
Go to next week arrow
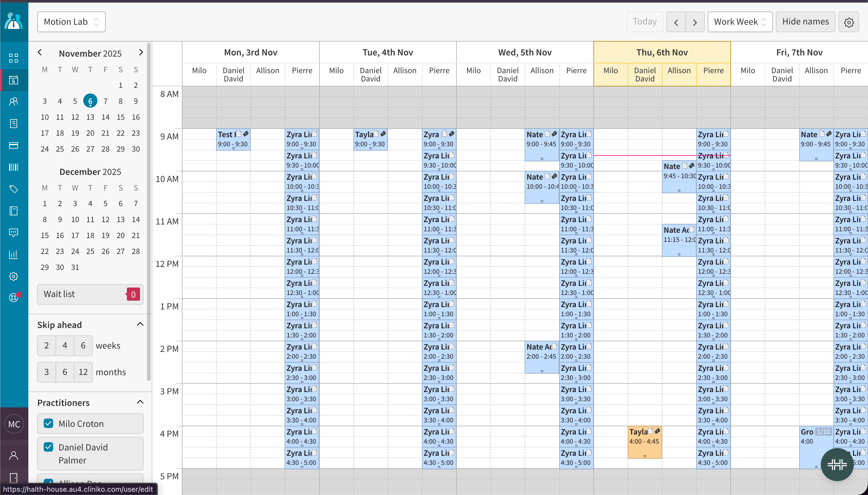(695, 22)
